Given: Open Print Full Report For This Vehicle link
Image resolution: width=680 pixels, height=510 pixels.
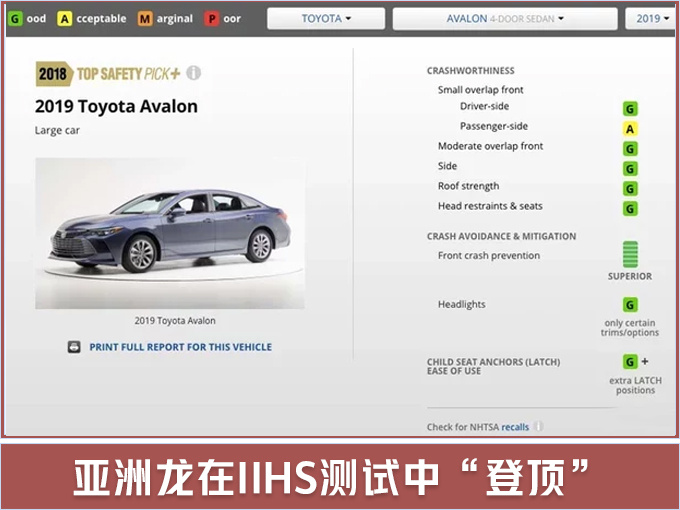Looking at the screenshot, I should click(180, 347).
